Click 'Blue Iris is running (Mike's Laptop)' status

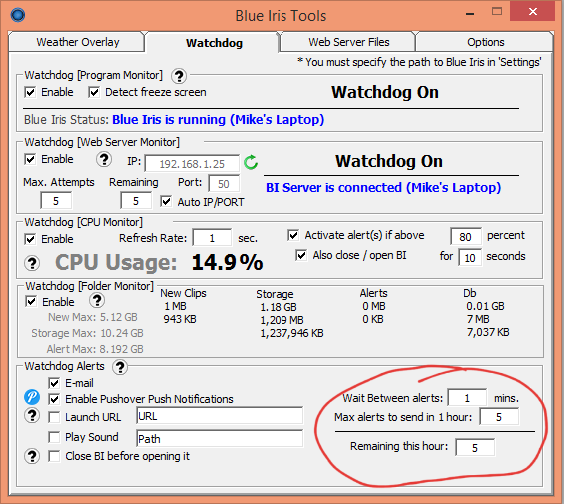coord(218,119)
